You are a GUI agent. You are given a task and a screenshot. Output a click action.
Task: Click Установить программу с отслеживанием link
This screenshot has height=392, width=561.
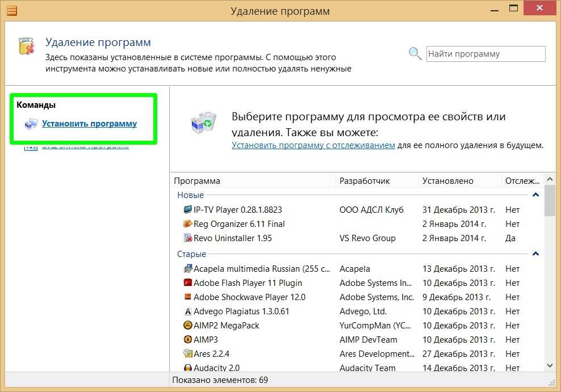pyautogui.click(x=313, y=145)
